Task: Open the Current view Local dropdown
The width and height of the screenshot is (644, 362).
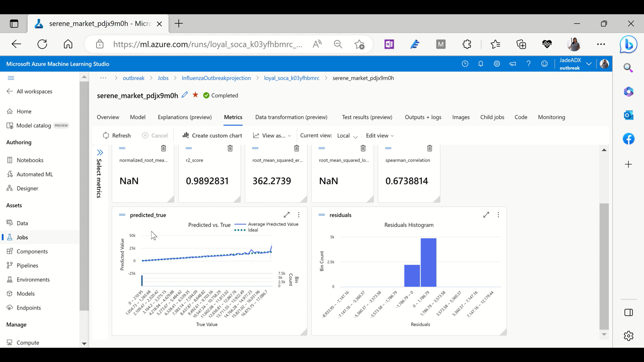Action: coord(347,136)
